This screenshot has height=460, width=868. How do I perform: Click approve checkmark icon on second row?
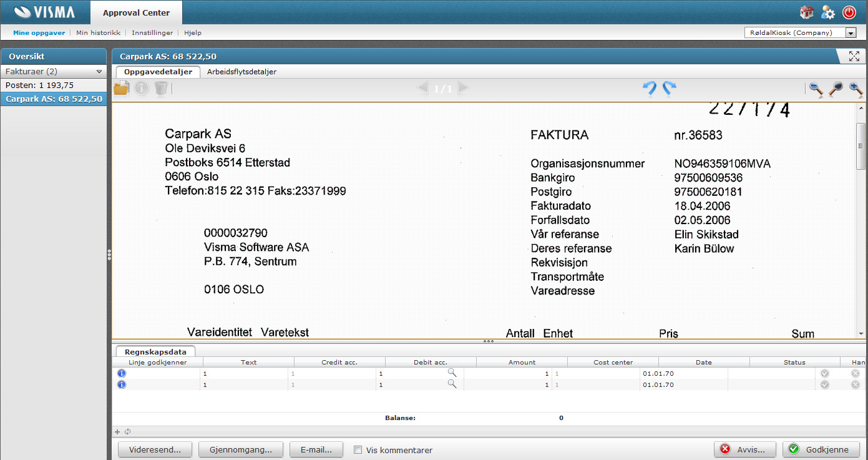coord(825,385)
